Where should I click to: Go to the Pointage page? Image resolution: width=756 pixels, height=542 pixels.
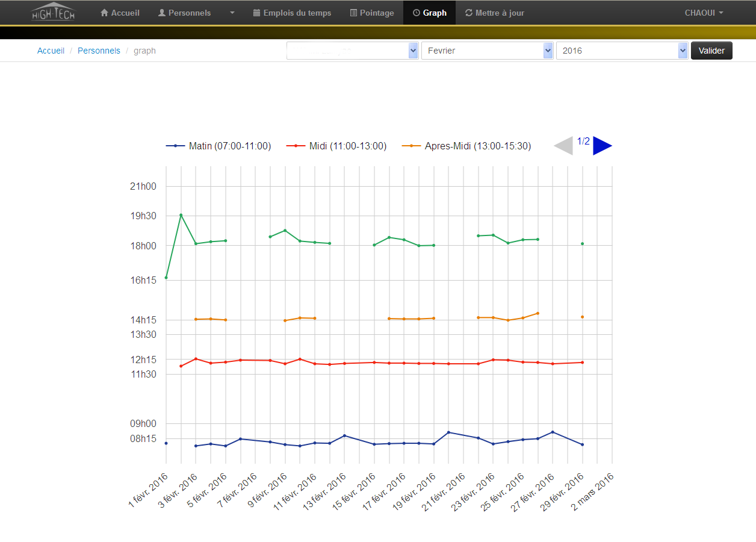(371, 13)
